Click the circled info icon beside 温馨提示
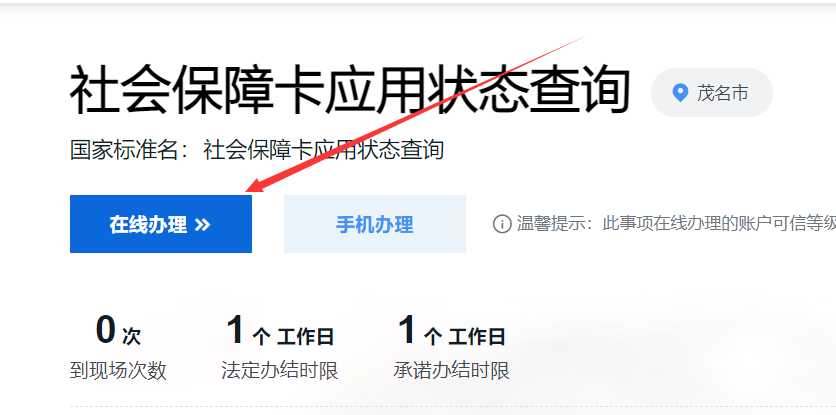The height and width of the screenshot is (415, 836). pos(502,224)
